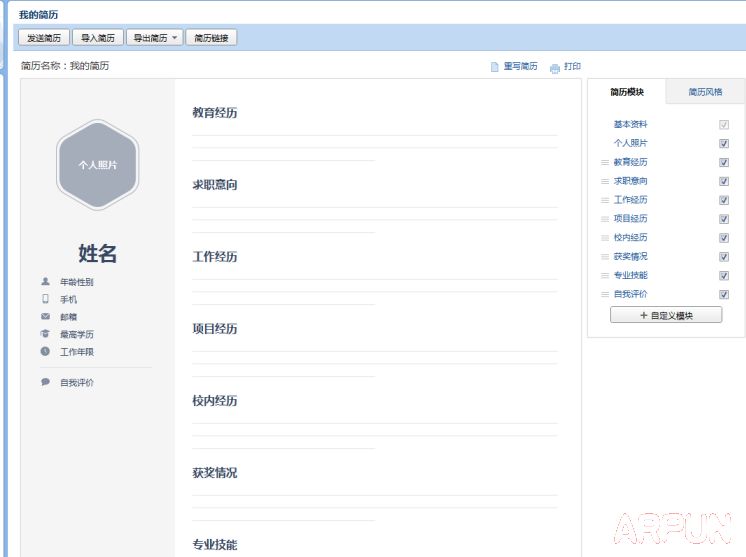Disable the 获奖情况 module checkbox
The height and width of the screenshot is (557, 746).
coord(724,257)
